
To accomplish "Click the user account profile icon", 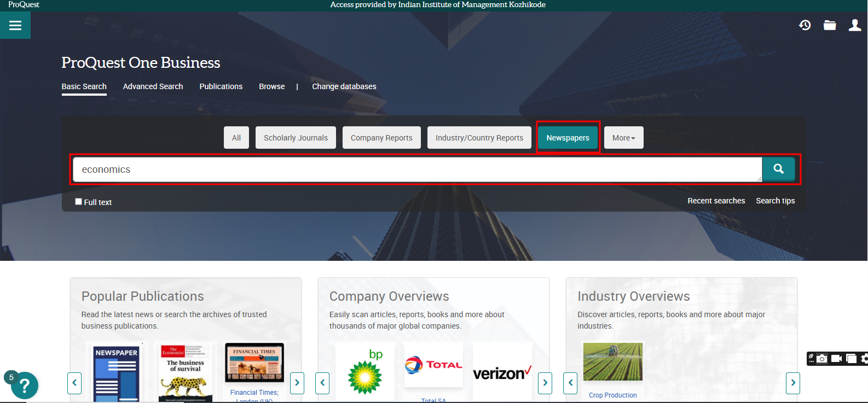I will 854,25.
